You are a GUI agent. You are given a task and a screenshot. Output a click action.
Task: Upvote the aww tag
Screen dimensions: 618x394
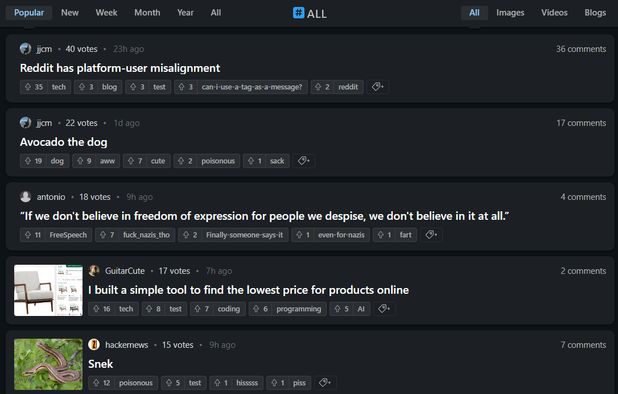coord(80,161)
